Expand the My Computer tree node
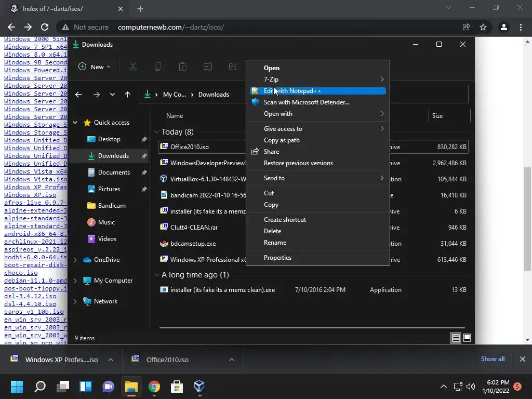This screenshot has width=532, height=399. [x=75, y=281]
